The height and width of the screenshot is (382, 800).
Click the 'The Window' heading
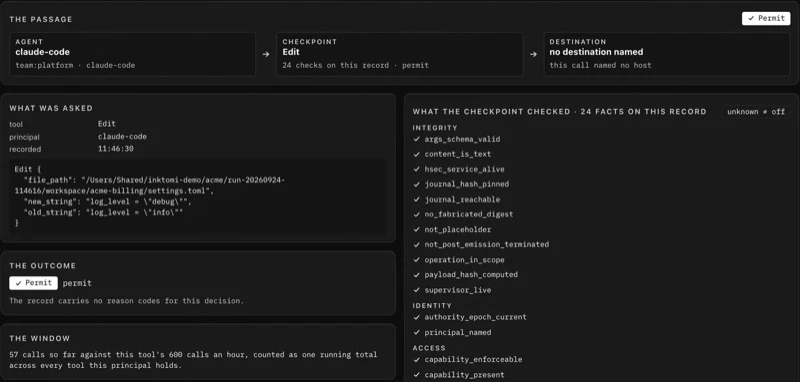tap(40, 339)
